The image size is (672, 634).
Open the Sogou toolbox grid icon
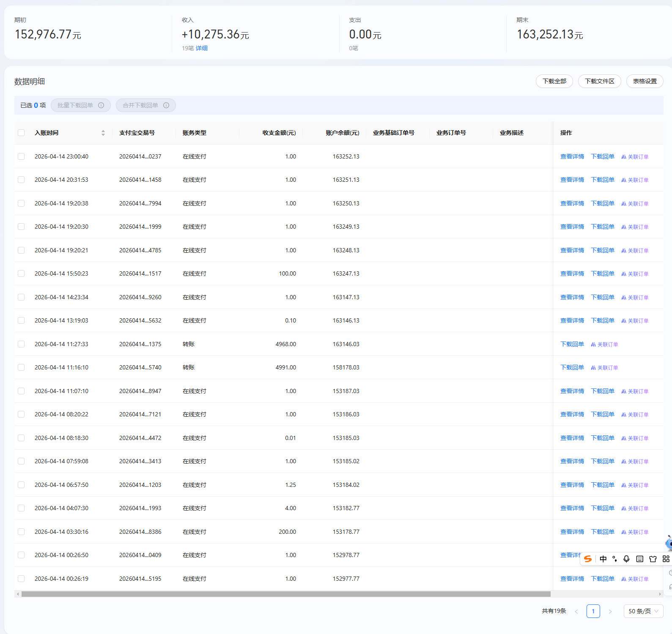[666, 559]
